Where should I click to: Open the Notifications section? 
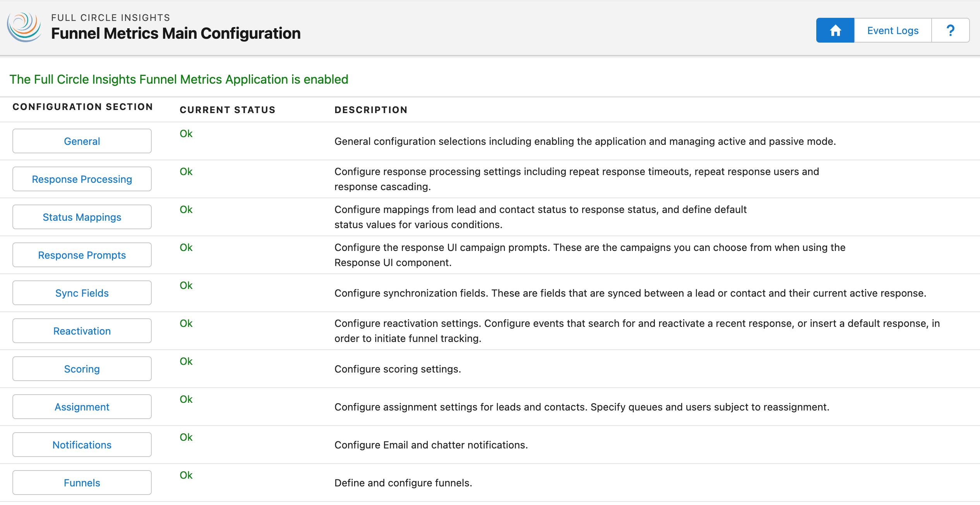click(82, 445)
